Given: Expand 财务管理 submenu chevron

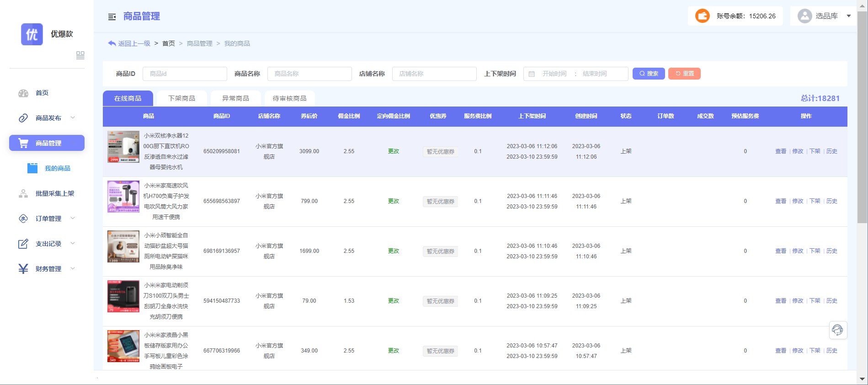Looking at the screenshot, I should point(73,269).
